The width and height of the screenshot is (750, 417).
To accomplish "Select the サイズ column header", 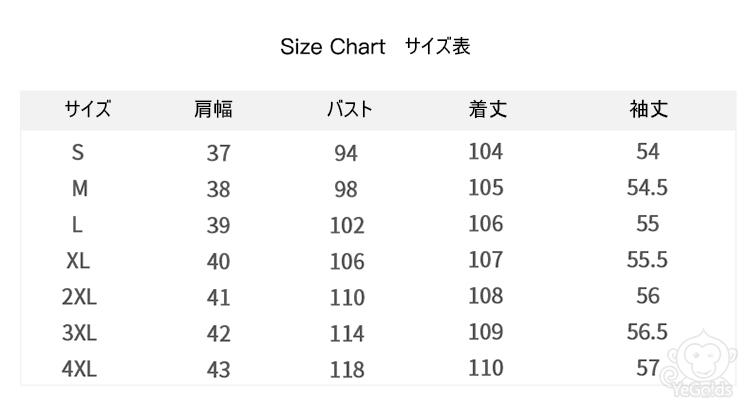I will pos(88,109).
